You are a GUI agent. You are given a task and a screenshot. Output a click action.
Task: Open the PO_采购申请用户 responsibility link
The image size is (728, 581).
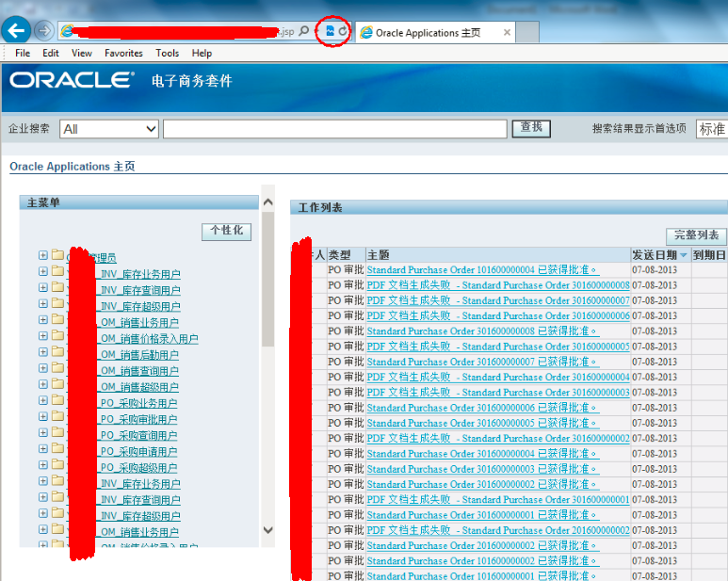tap(138, 452)
